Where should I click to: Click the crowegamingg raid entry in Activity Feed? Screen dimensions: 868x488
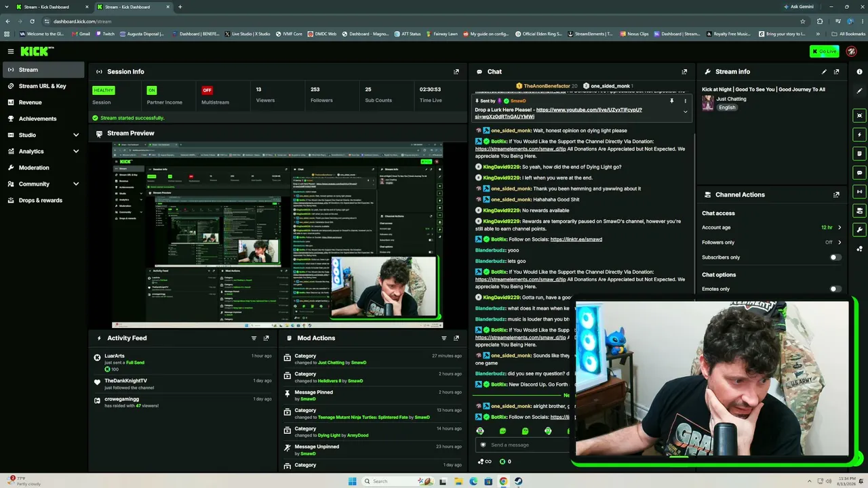click(183, 402)
